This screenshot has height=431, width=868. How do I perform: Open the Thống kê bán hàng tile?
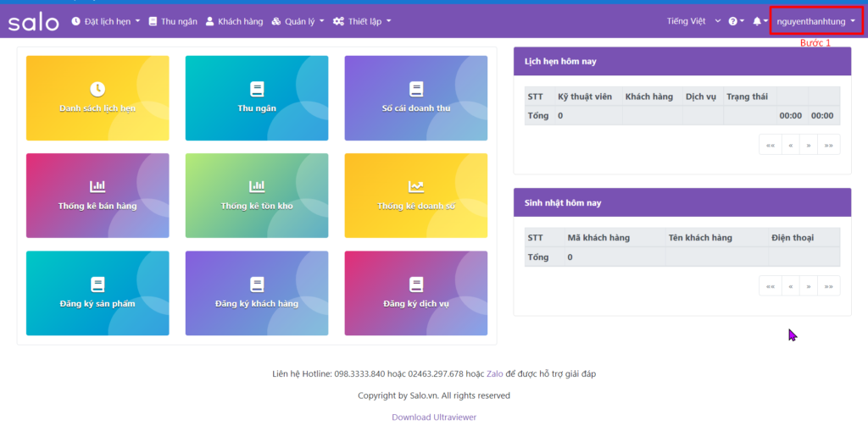[x=97, y=195]
